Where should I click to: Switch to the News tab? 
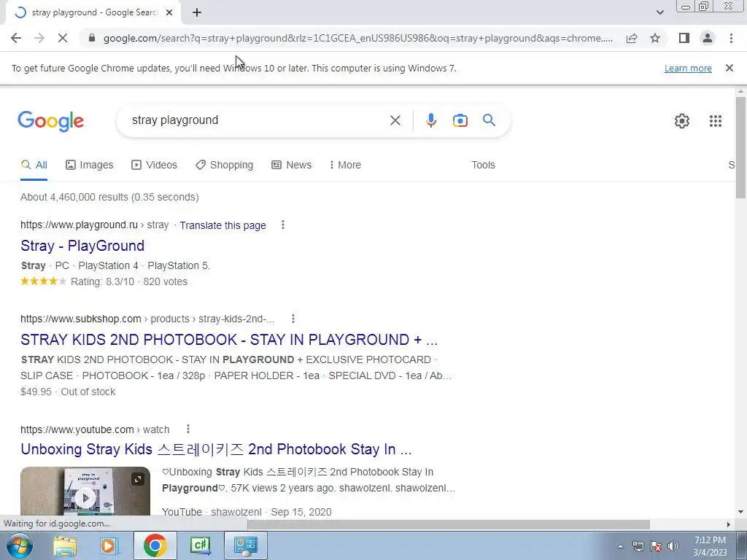click(292, 165)
